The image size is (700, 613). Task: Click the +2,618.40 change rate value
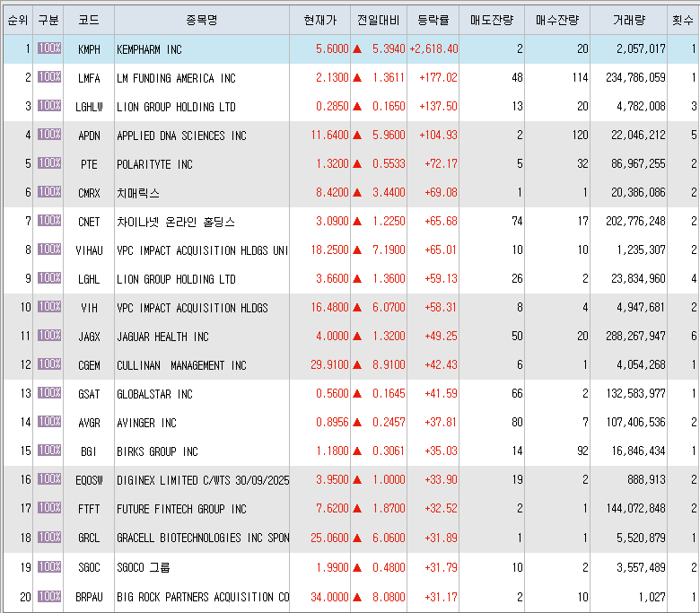tap(433, 48)
